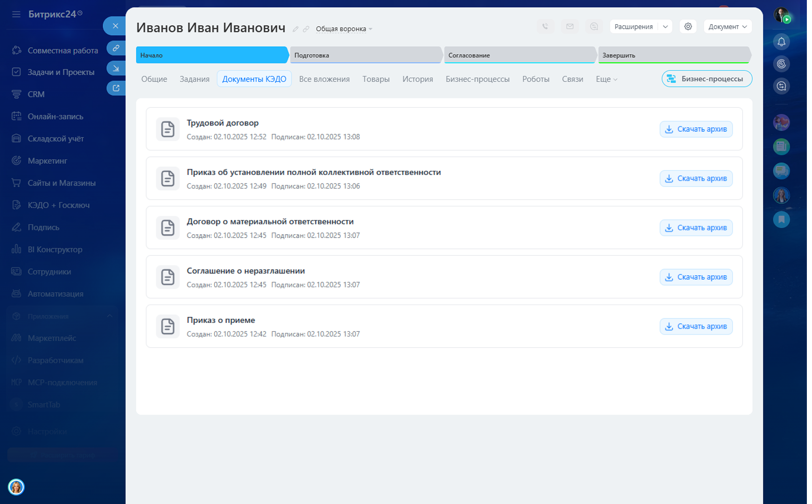Click document icon for Трудовой договор
The width and height of the screenshot is (812, 504).
(168, 129)
